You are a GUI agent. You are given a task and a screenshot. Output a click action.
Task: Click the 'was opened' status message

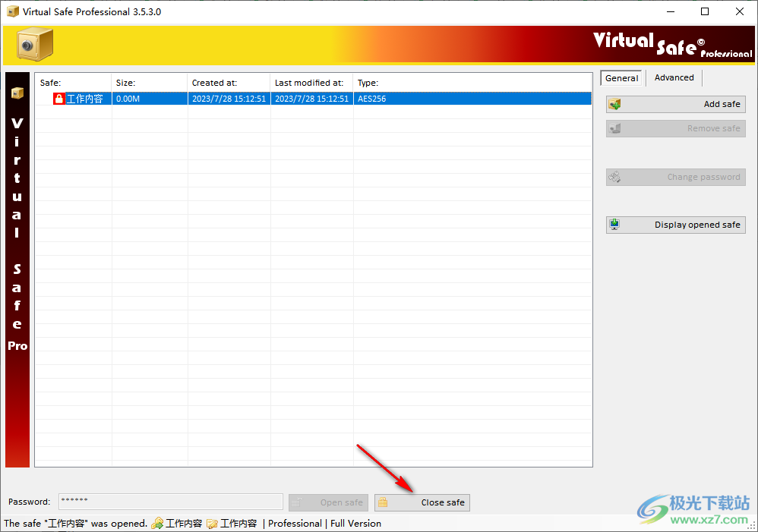[x=75, y=524]
